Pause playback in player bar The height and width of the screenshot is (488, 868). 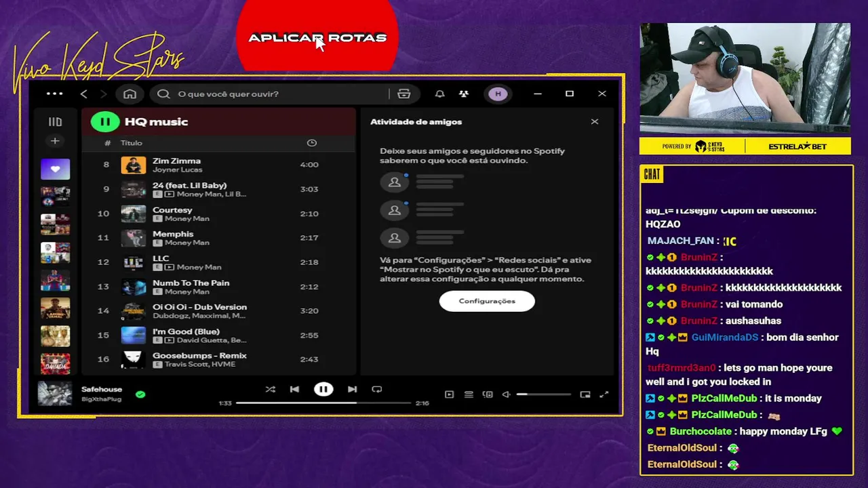click(323, 389)
